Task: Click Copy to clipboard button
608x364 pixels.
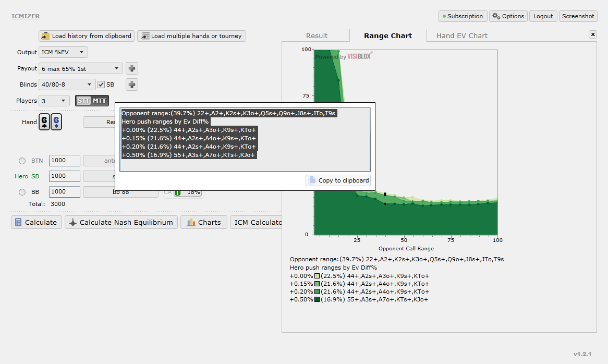Action: (x=338, y=180)
